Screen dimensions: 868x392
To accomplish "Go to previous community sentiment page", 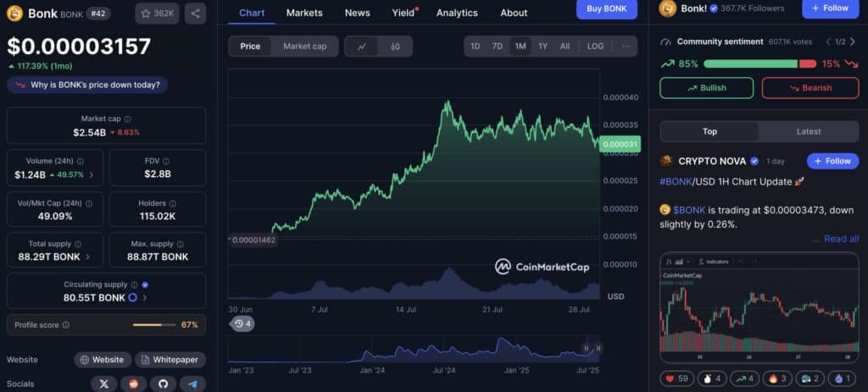I will [x=829, y=41].
